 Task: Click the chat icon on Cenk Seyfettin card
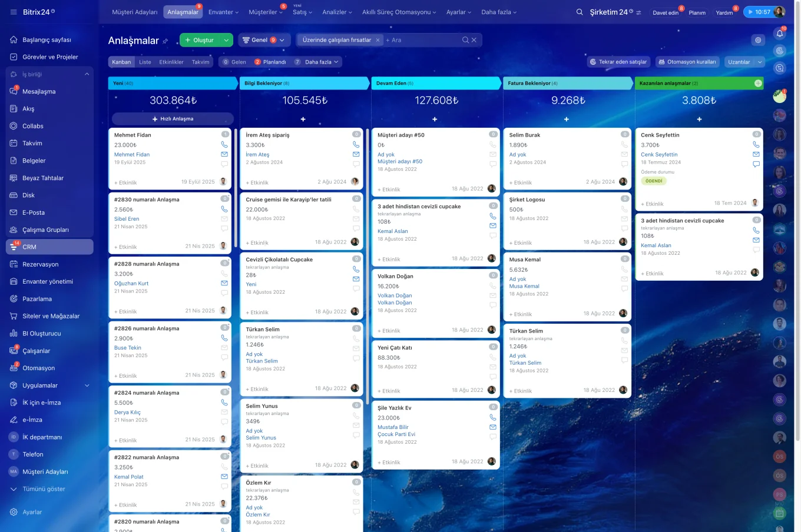pos(756,164)
